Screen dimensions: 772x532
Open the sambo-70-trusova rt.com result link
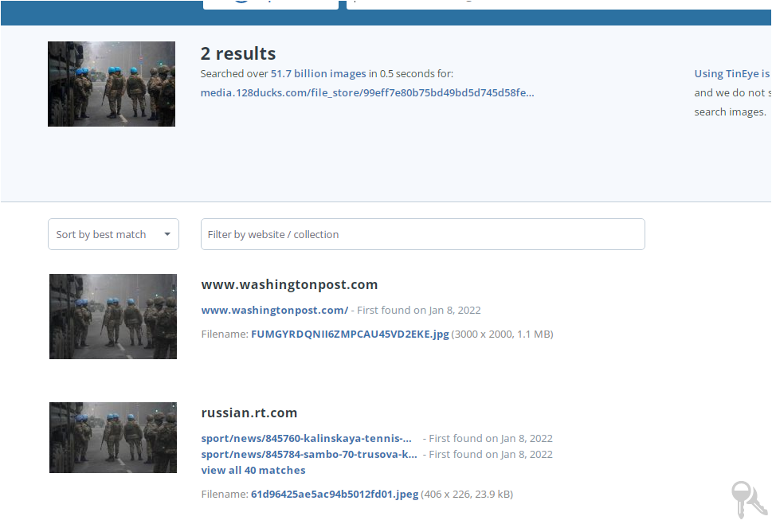308,454
